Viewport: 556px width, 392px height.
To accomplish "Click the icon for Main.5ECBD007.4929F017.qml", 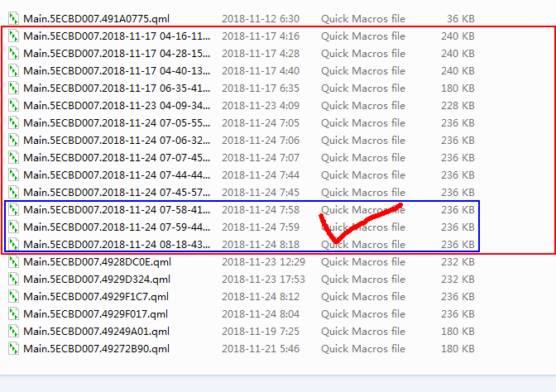I will pyautogui.click(x=13, y=313).
